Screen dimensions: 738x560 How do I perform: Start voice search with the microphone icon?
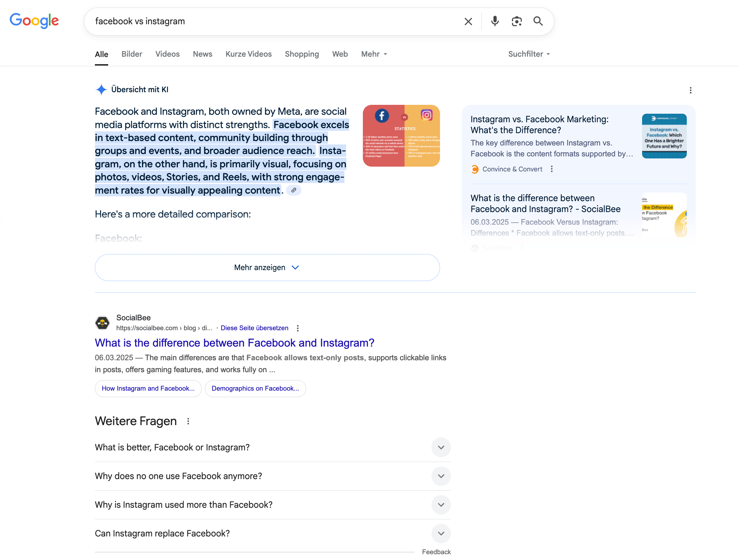(x=495, y=21)
